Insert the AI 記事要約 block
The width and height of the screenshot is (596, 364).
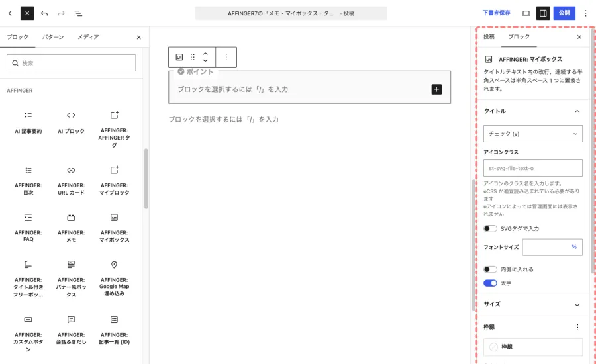pos(28,122)
